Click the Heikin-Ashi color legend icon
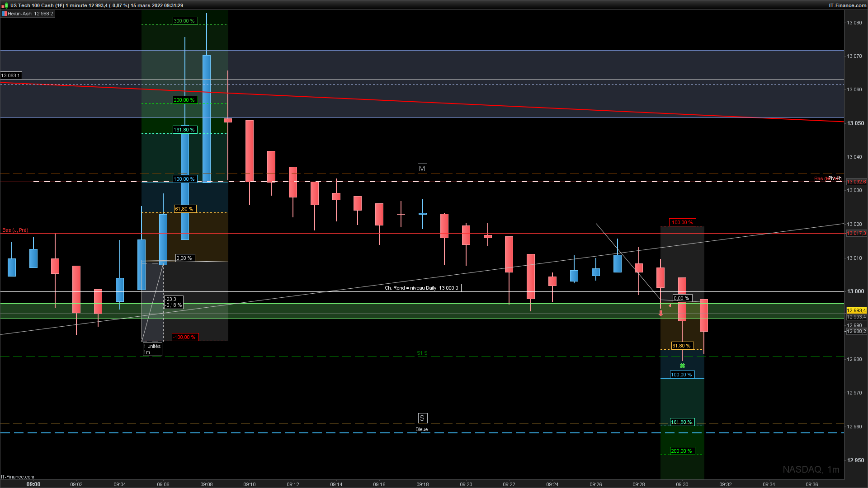 coord(4,14)
